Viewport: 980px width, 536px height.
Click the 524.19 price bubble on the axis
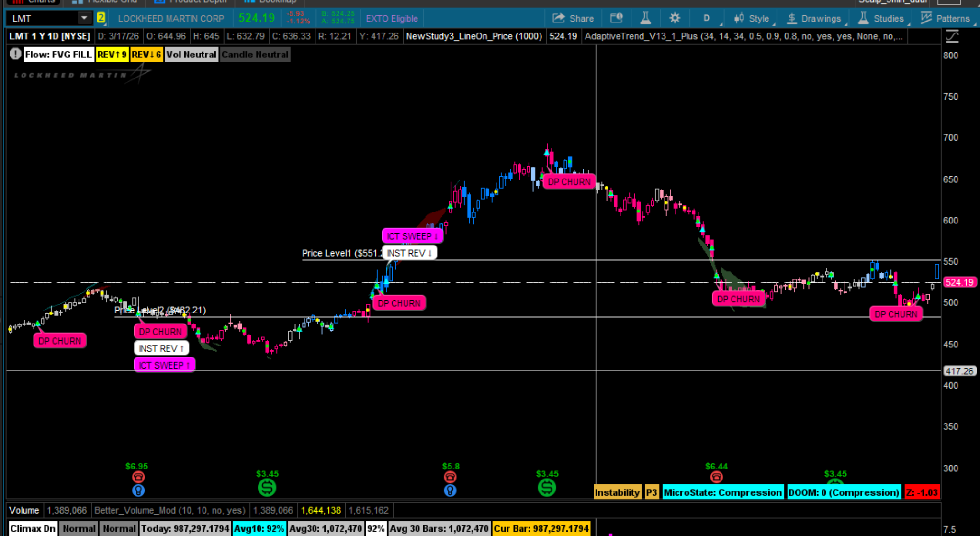pyautogui.click(x=959, y=282)
